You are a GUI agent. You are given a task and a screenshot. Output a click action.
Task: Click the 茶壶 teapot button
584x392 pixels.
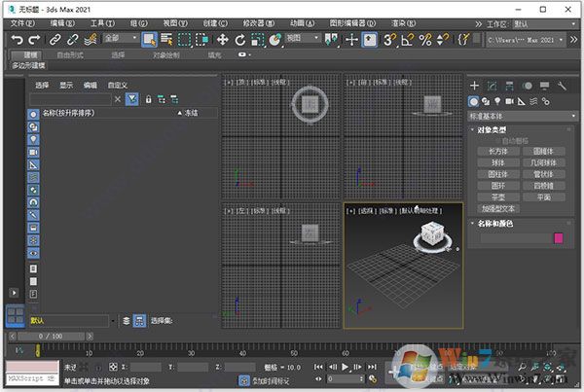(499, 196)
